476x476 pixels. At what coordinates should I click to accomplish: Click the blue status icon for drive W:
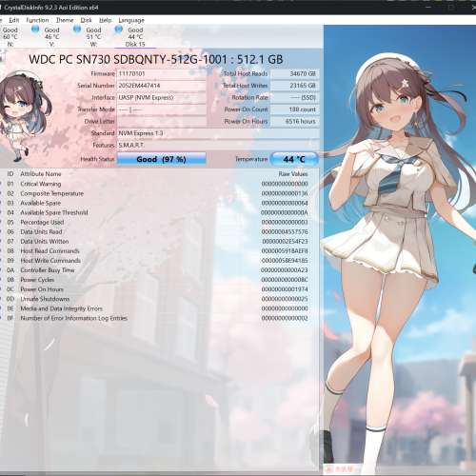point(77,30)
